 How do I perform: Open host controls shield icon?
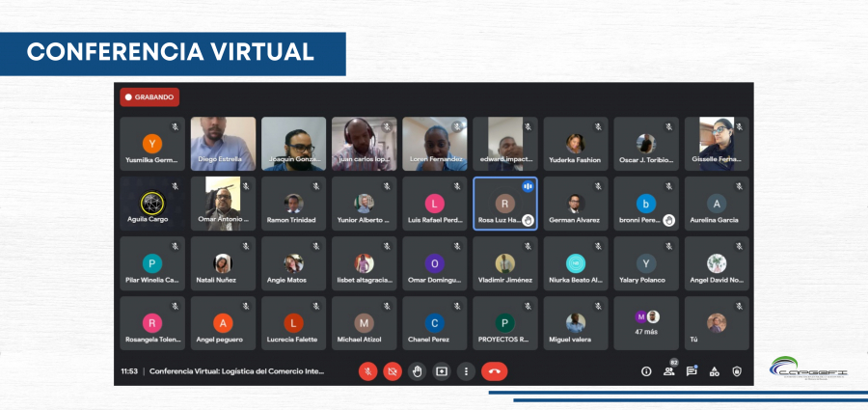(737, 371)
